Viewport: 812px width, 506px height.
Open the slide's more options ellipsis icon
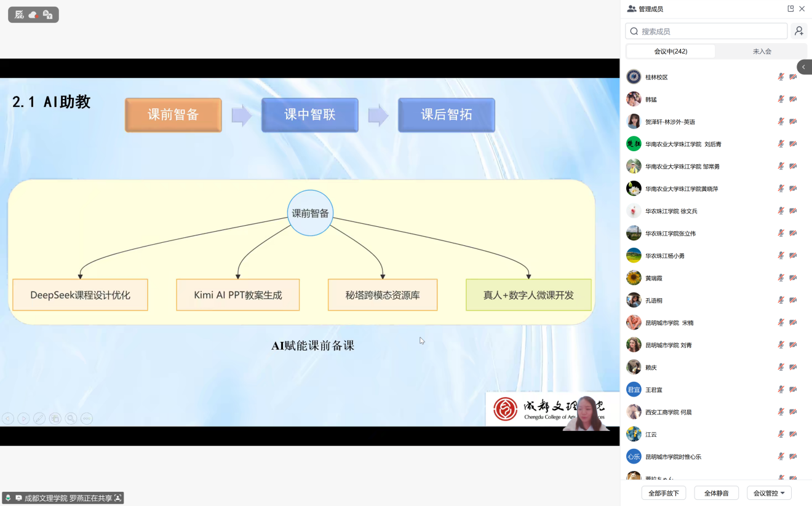coord(87,419)
